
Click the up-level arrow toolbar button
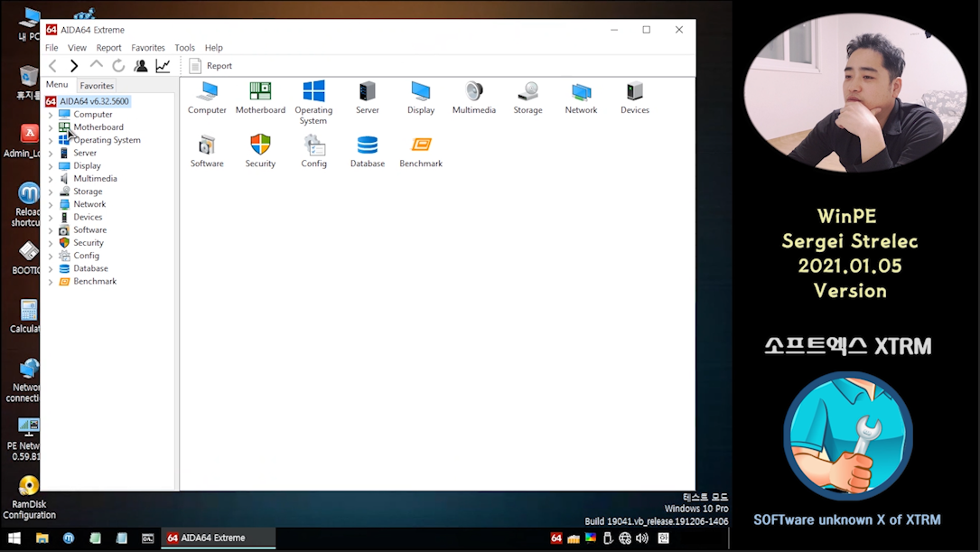97,66
